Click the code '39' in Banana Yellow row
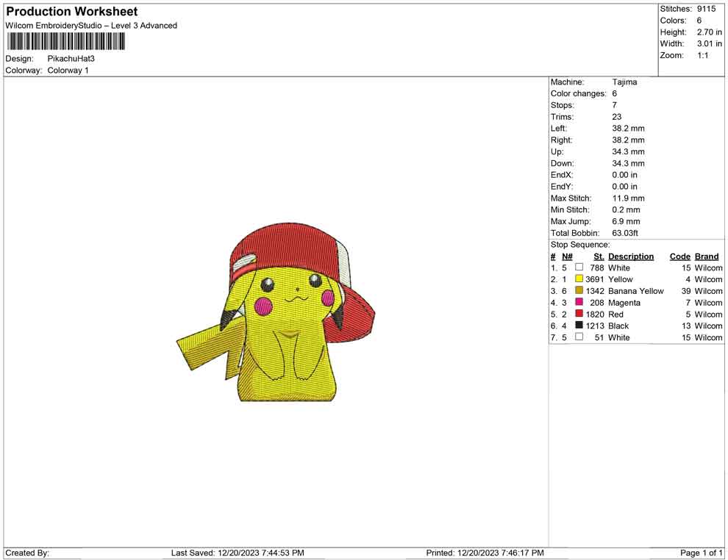This screenshot has width=728, height=560. pyautogui.click(x=686, y=291)
